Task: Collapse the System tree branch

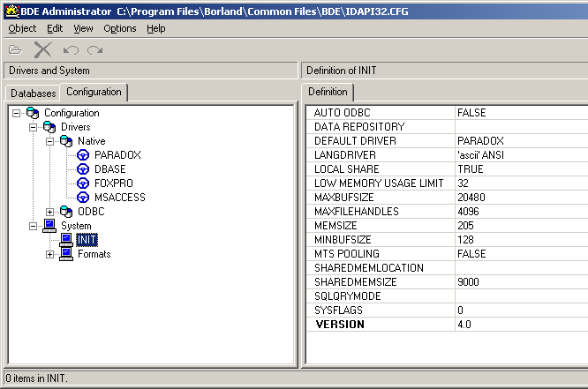Action: click(33, 226)
